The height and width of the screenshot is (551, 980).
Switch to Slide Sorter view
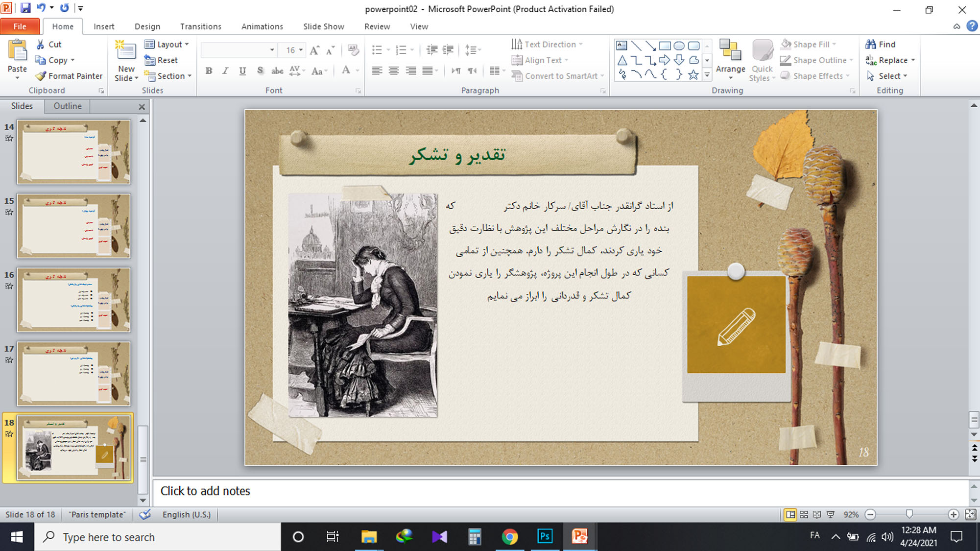point(804,514)
